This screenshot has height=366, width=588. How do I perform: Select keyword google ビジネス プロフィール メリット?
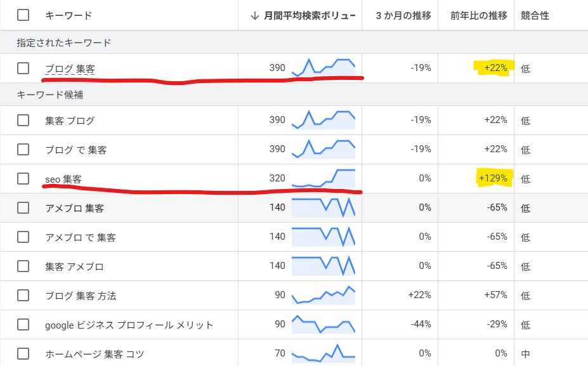click(129, 325)
